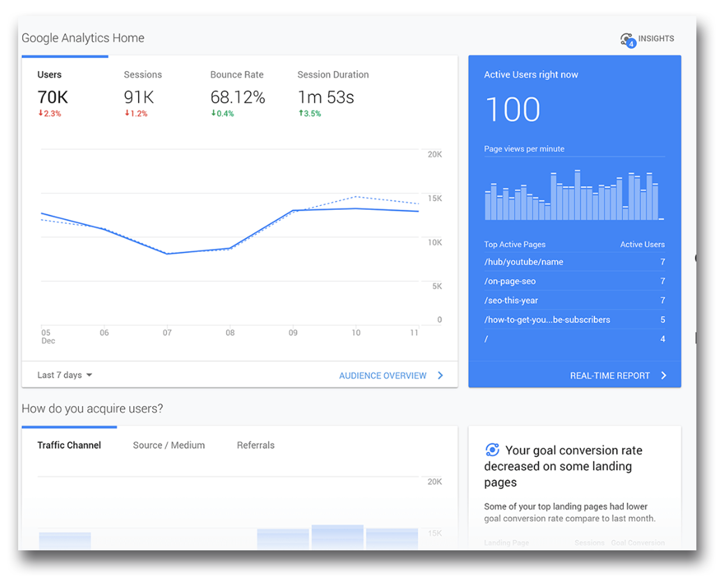Click the /how-to-get-you...be-subscribers page row
This screenshot has width=718, height=588.
[575, 319]
